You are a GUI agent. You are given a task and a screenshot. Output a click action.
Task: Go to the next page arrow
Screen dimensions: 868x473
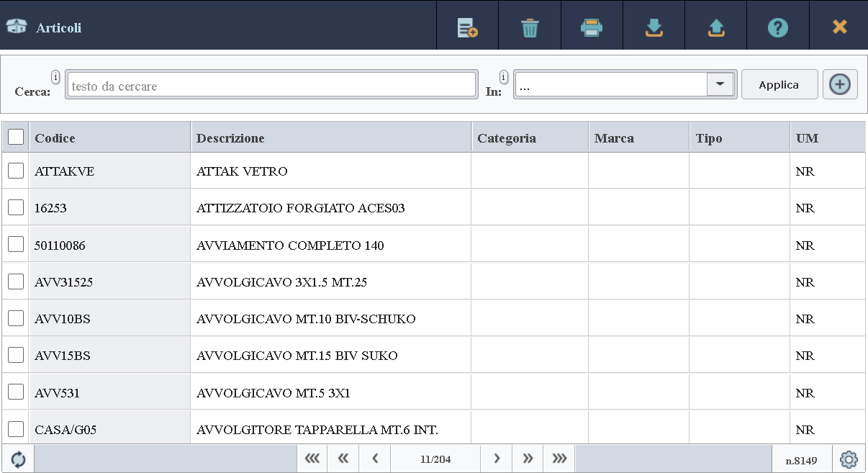coord(497,459)
